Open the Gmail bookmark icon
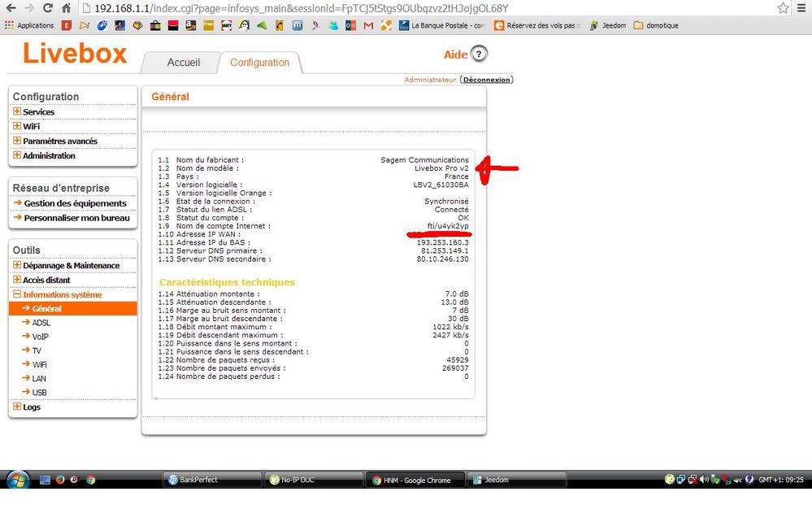812x509 pixels. tap(368, 25)
